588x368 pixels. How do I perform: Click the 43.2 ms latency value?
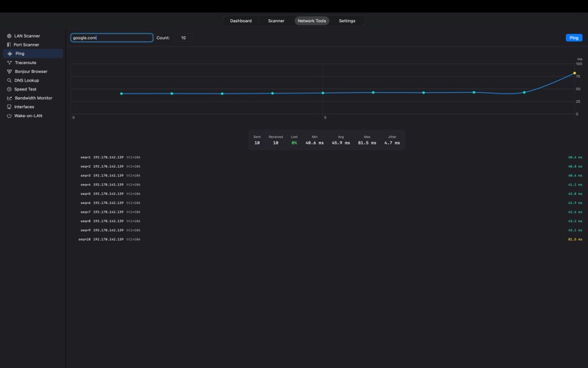click(x=575, y=222)
